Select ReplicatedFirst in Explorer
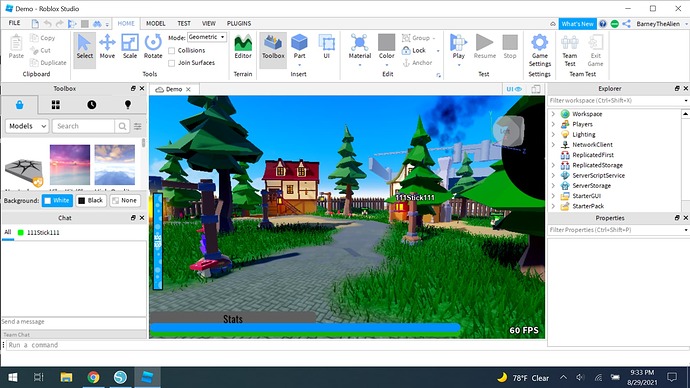This screenshot has width=690, height=388. pyautogui.click(x=593, y=155)
